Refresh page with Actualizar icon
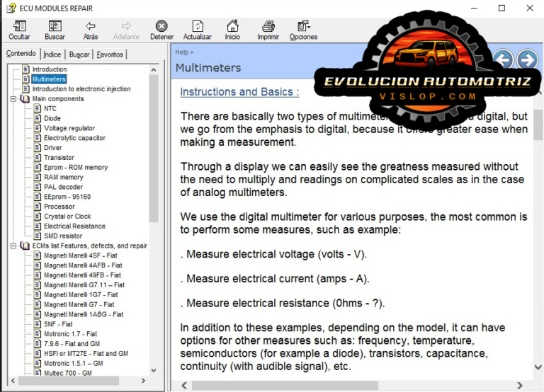 coord(197,30)
